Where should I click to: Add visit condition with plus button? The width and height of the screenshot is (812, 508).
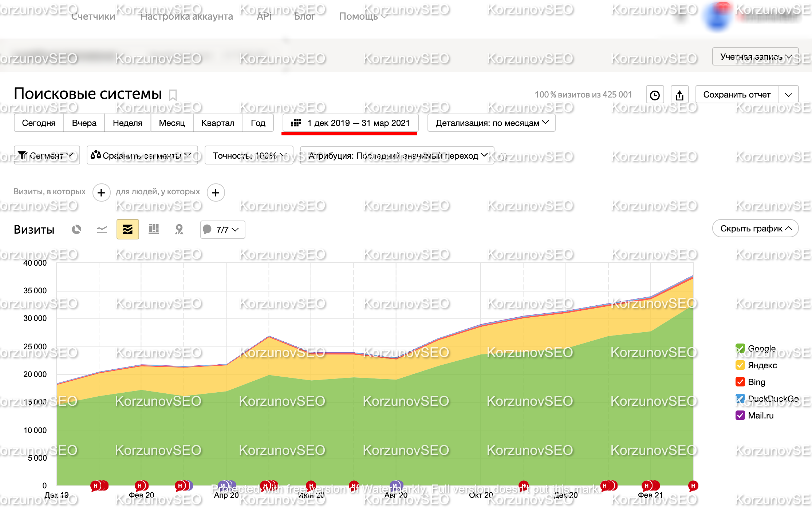(x=102, y=193)
